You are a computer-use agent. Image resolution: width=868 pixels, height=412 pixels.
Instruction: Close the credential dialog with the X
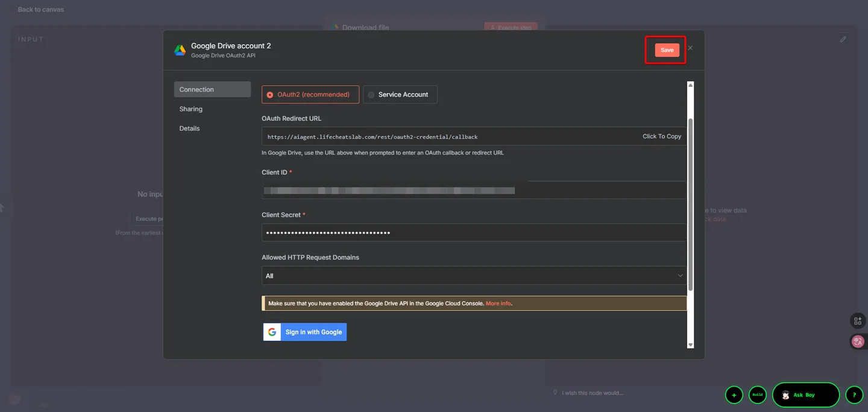690,48
